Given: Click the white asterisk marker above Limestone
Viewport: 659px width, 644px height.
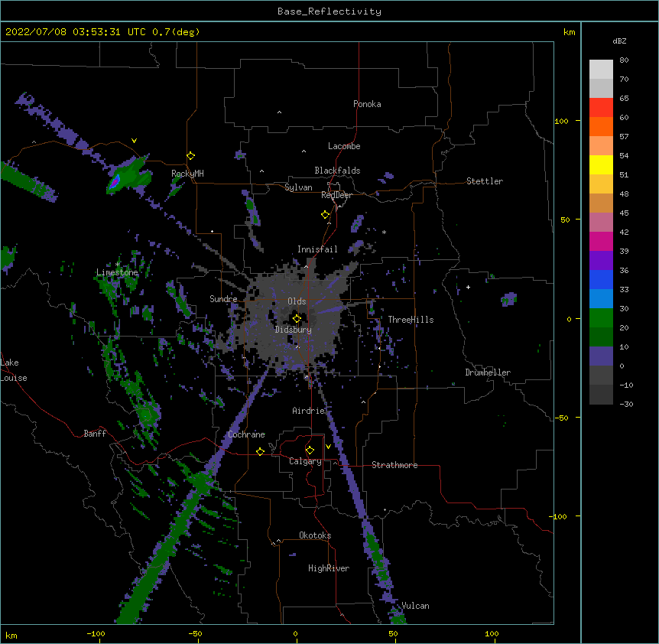Looking at the screenshot, I should point(117,265).
